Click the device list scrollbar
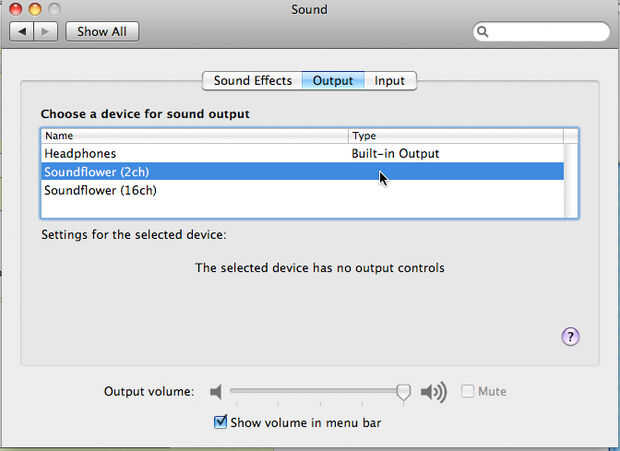 click(571, 178)
